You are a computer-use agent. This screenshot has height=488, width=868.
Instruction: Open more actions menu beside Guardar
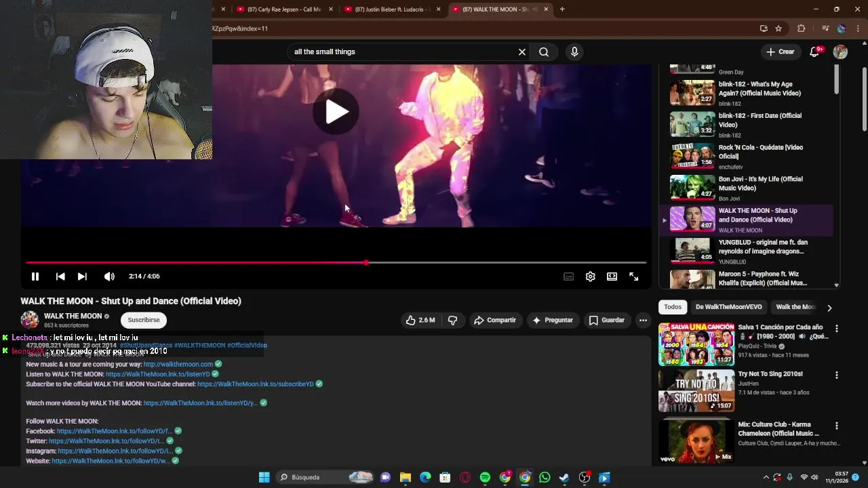[x=643, y=320]
